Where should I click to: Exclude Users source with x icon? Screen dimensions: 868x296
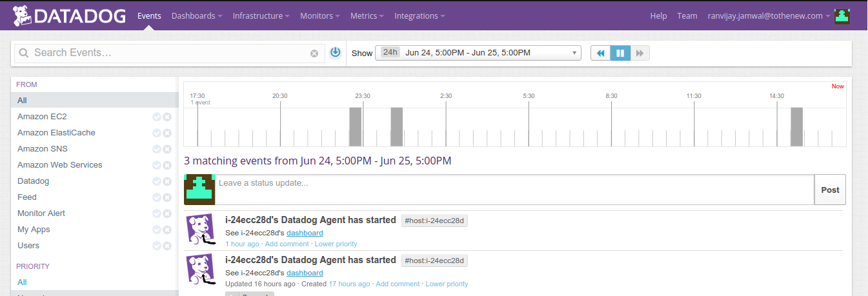coord(167,246)
